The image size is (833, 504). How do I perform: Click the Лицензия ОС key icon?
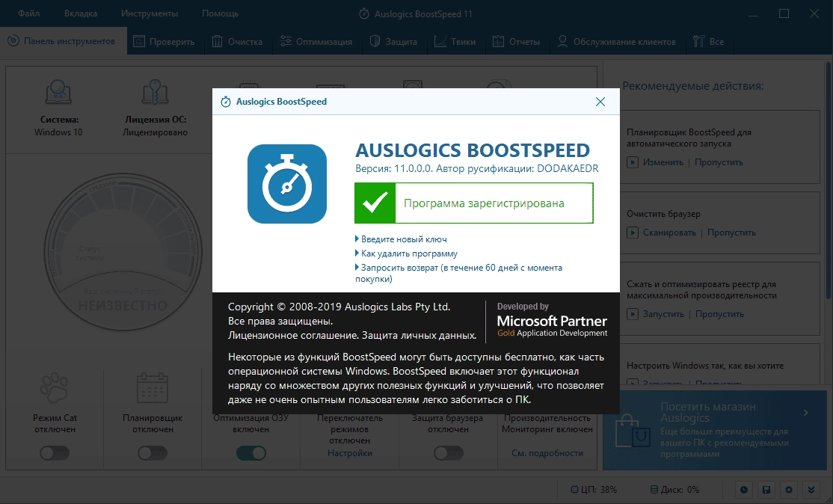click(155, 93)
